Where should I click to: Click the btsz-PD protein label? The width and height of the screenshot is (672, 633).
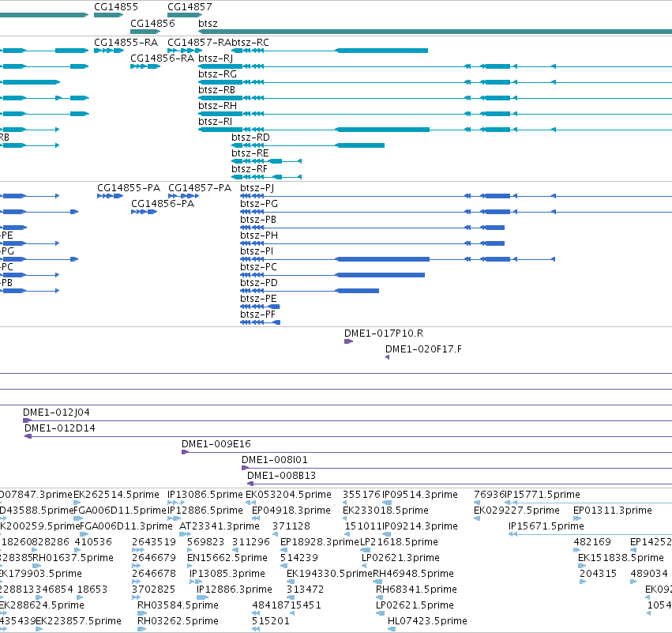click(259, 283)
